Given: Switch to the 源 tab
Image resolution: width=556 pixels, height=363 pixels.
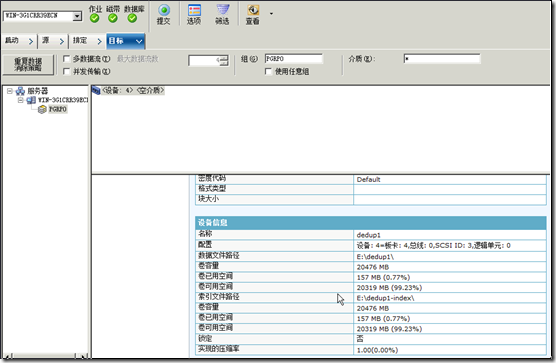Looking at the screenshot, I should [x=53, y=41].
